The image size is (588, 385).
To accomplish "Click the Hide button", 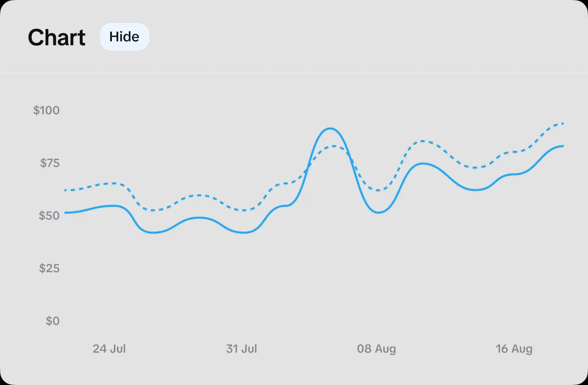I will (x=124, y=37).
